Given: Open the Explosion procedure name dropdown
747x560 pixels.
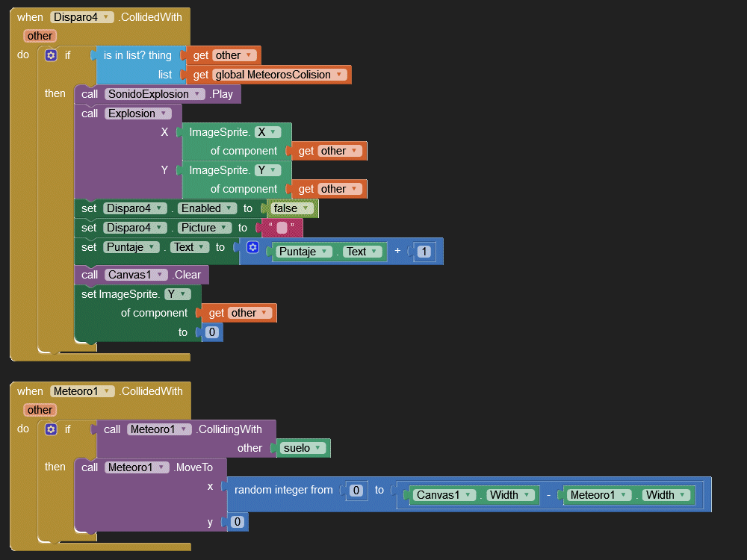Looking at the screenshot, I should coord(137,113).
